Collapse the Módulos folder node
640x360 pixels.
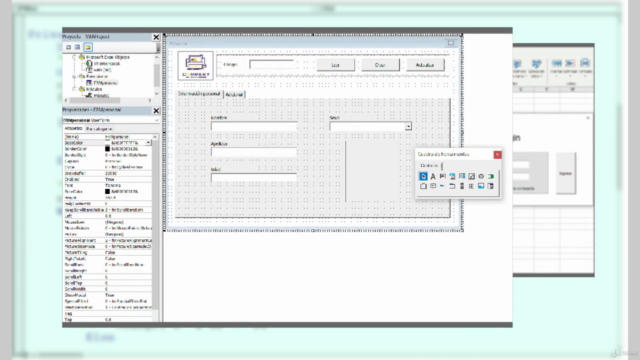pyautogui.click(x=74, y=89)
